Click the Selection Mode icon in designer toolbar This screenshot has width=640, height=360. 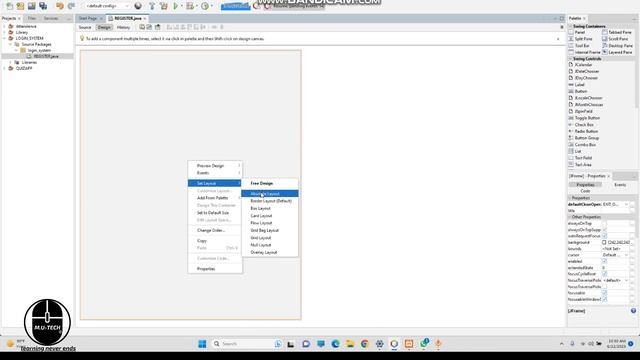coord(142,27)
